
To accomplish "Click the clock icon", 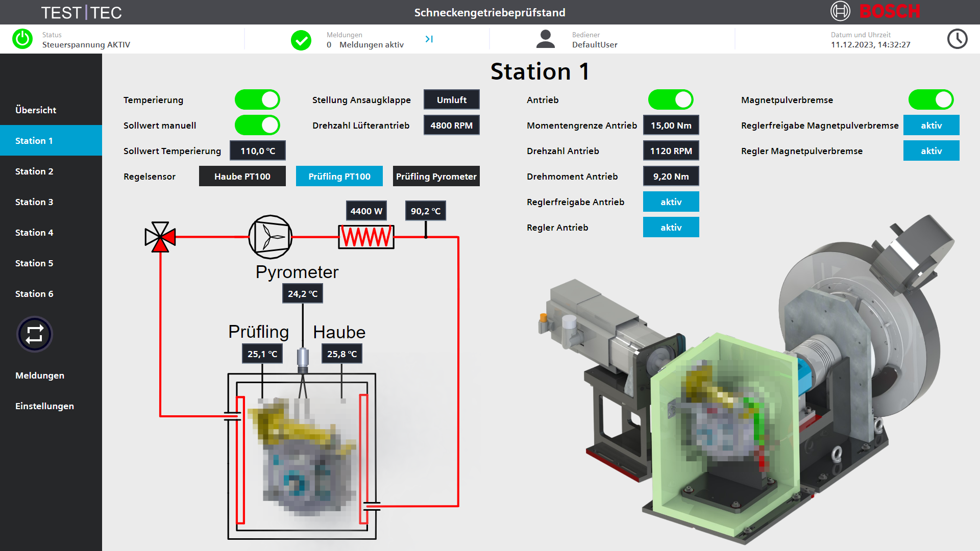I will click(x=957, y=39).
